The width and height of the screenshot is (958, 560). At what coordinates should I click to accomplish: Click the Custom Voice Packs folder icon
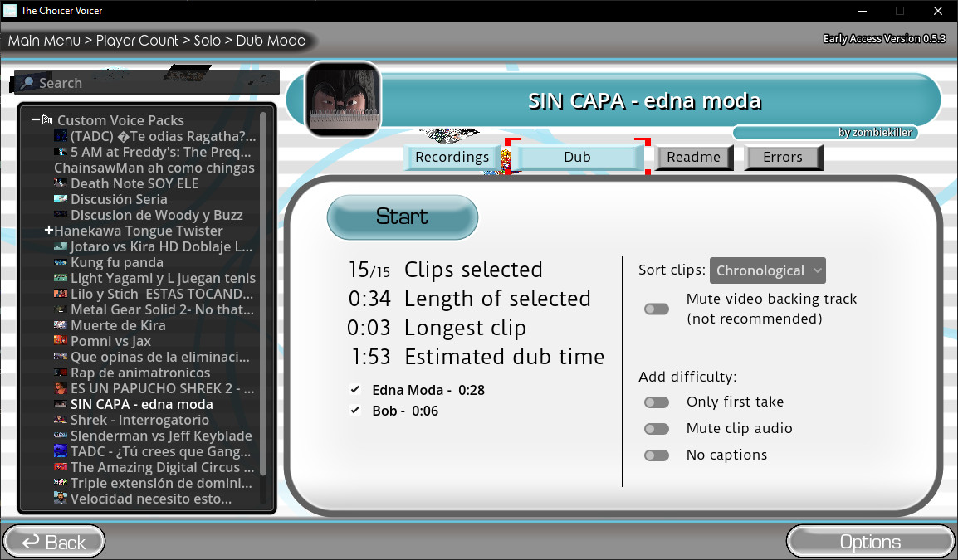point(47,119)
